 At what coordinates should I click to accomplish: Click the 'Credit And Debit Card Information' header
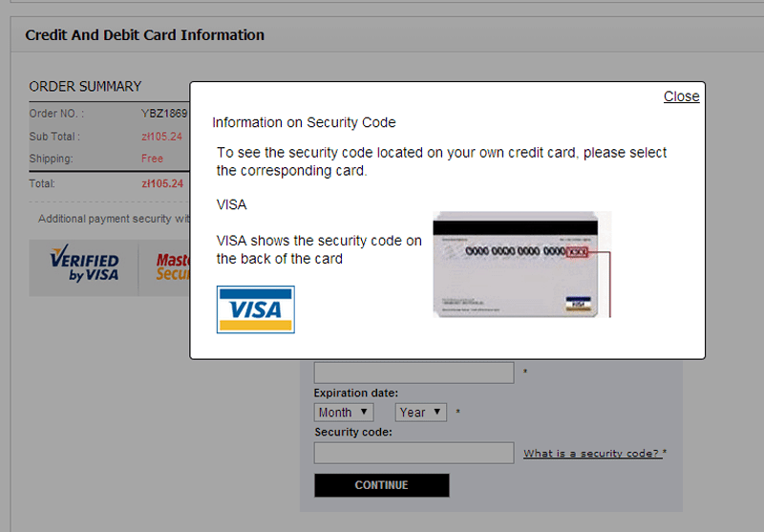(x=145, y=35)
